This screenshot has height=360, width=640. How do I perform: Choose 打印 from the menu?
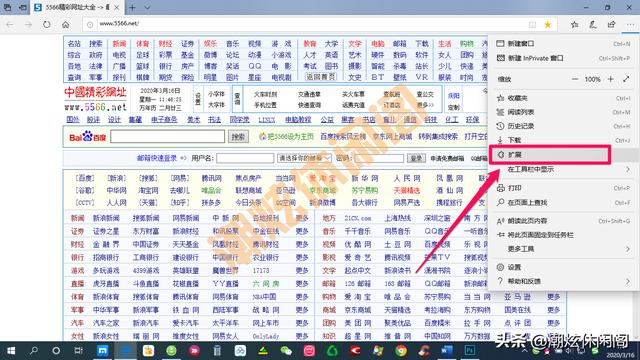click(x=563, y=188)
